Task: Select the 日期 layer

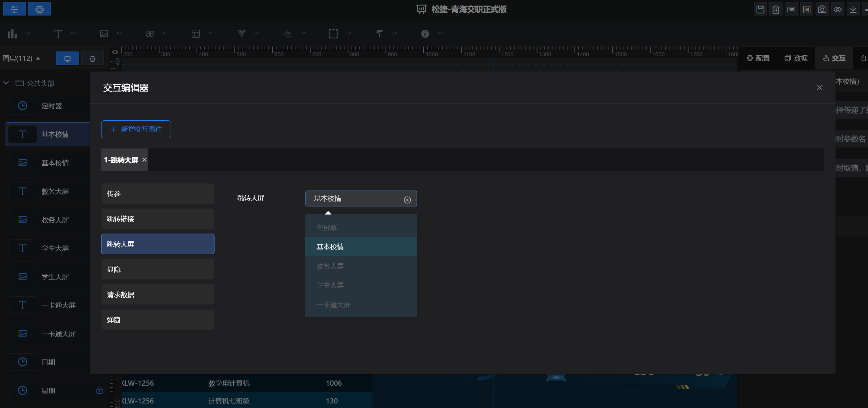Action: pyautogui.click(x=47, y=362)
